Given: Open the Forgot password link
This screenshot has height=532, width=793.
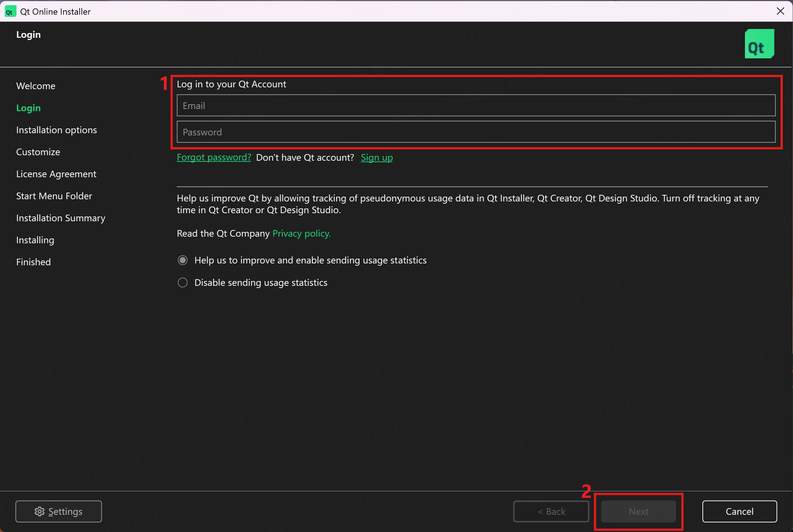Looking at the screenshot, I should pyautogui.click(x=214, y=157).
